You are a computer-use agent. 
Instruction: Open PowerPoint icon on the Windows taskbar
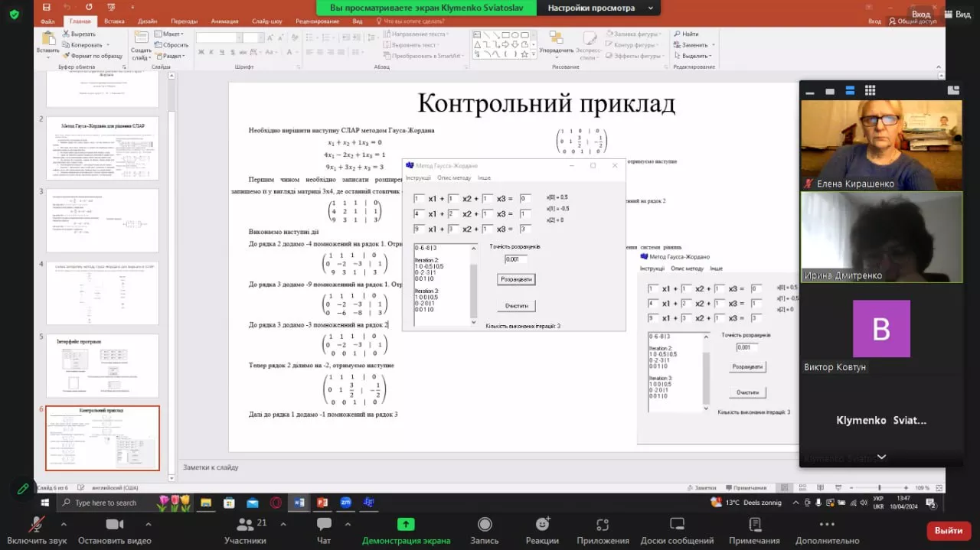(x=322, y=503)
